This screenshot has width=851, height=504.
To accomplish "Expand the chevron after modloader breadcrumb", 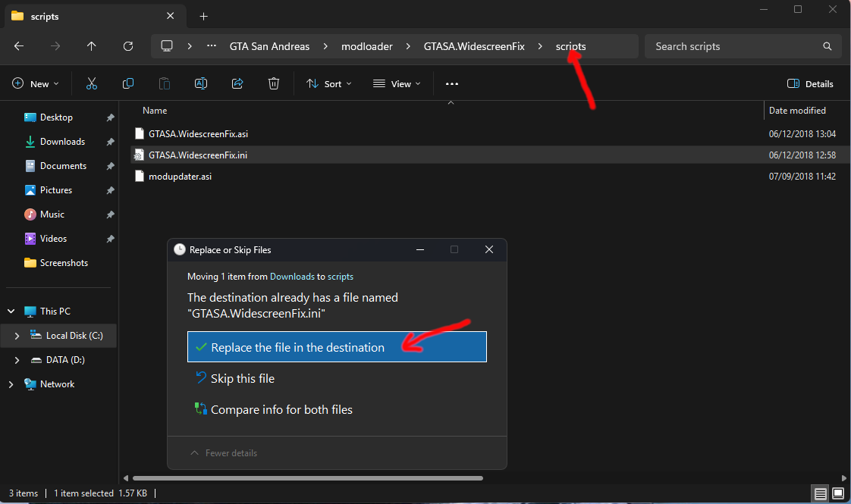I will coord(408,47).
